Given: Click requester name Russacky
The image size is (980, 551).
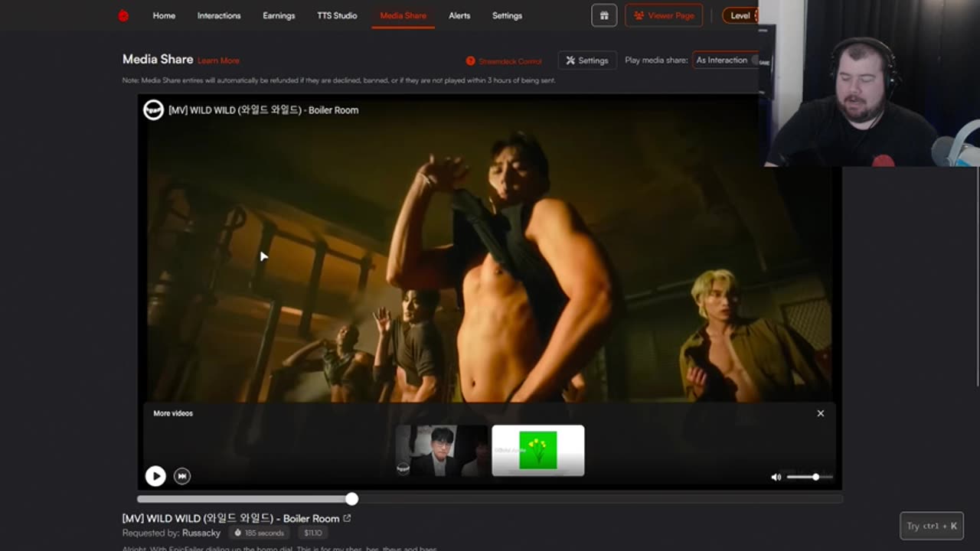Looking at the screenshot, I should pyautogui.click(x=201, y=533).
